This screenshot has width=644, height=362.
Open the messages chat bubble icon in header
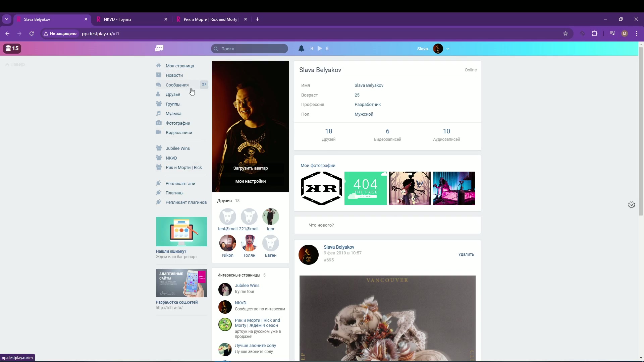[x=159, y=48]
